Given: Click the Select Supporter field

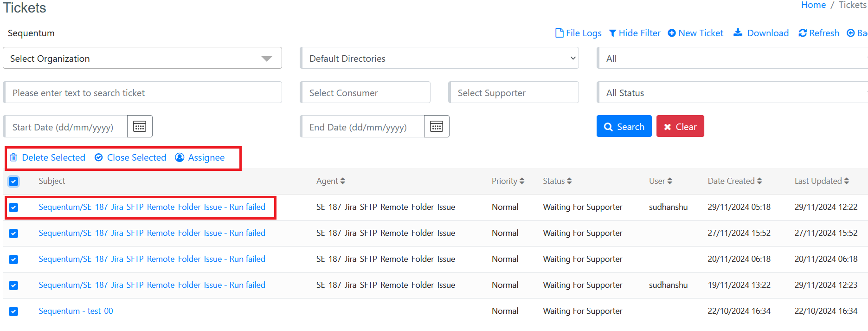Looking at the screenshot, I should point(514,92).
